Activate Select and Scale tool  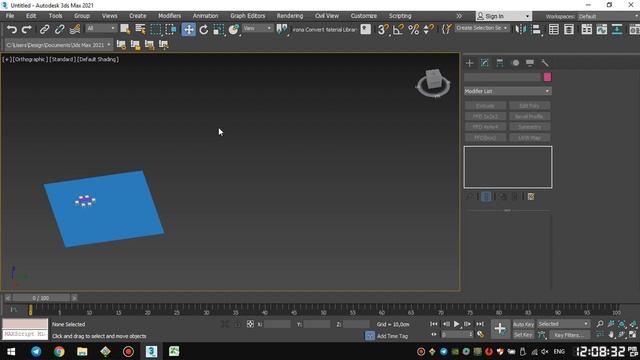pyautogui.click(x=219, y=29)
